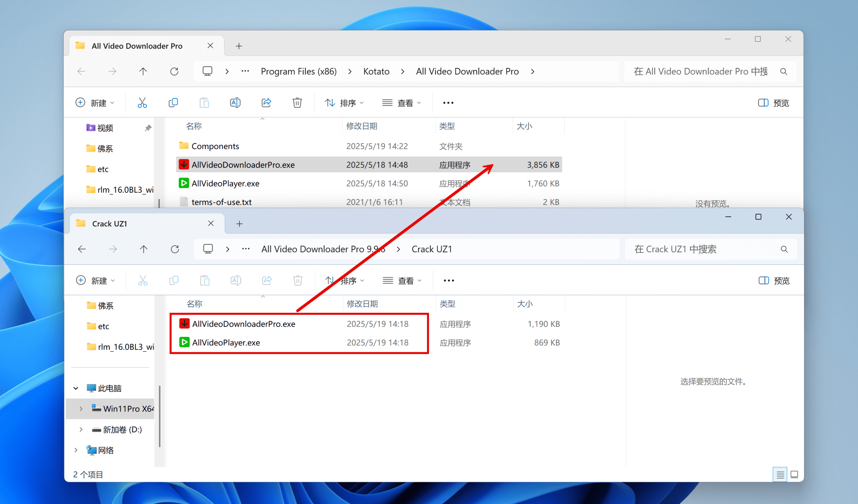Select the Crack UZ1 tab
858x504 pixels.
pos(109,224)
